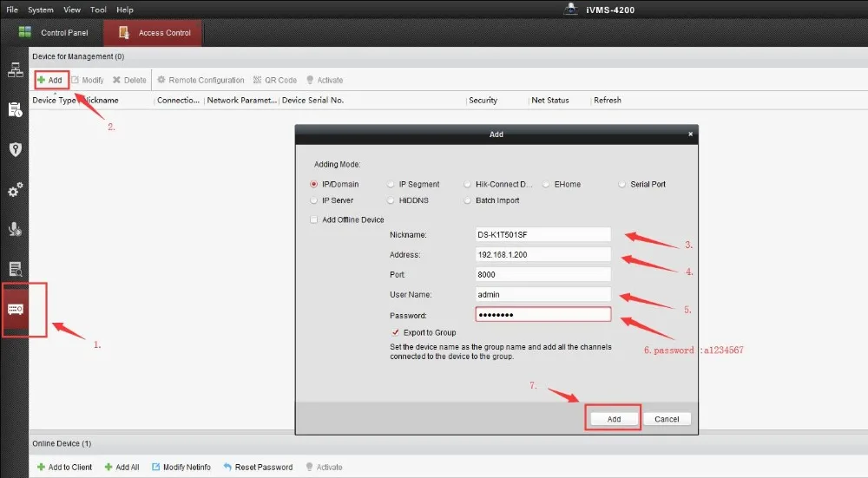The image size is (868, 478).
Task: Open the View menu
Action: point(72,10)
